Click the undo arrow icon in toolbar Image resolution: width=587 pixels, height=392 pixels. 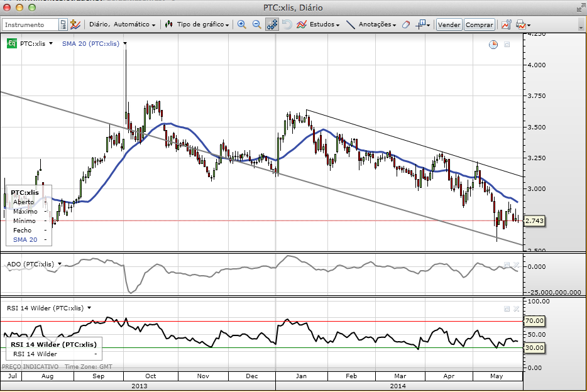pos(287,24)
